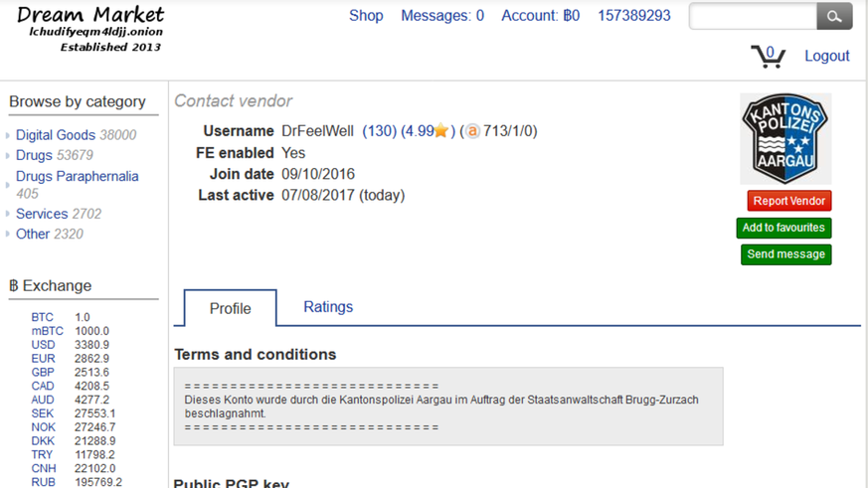Screen dimensions: 868x488
Task: Select CNH exchange currency
Action: 43,469
